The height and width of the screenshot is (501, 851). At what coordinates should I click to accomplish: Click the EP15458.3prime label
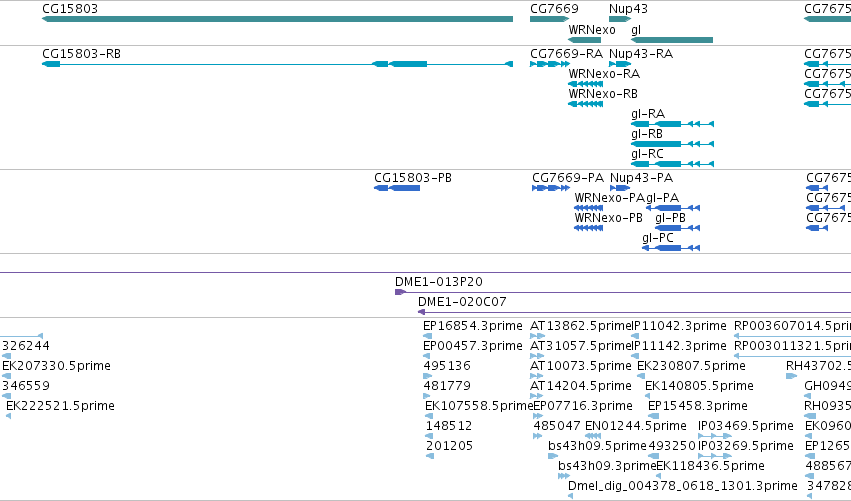698,406
